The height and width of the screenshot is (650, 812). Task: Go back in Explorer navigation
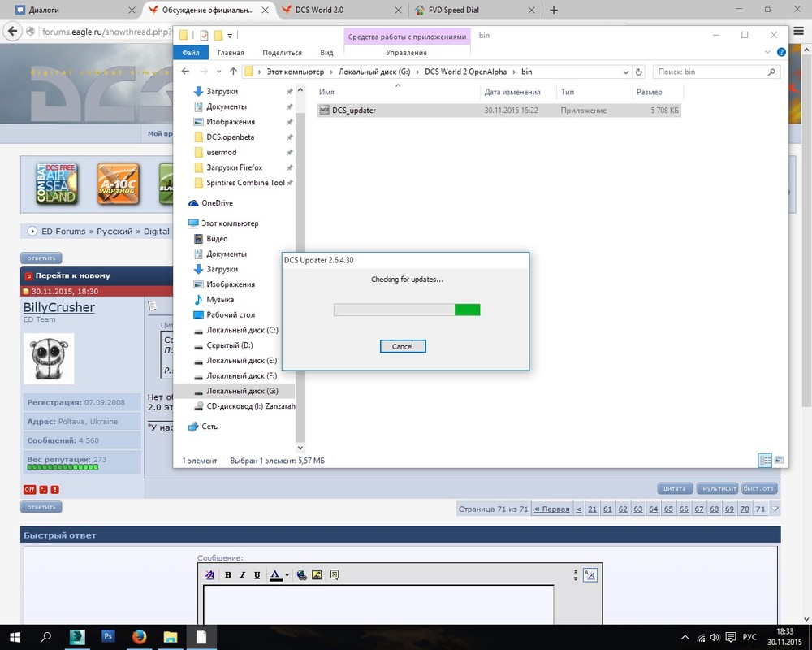click(185, 71)
